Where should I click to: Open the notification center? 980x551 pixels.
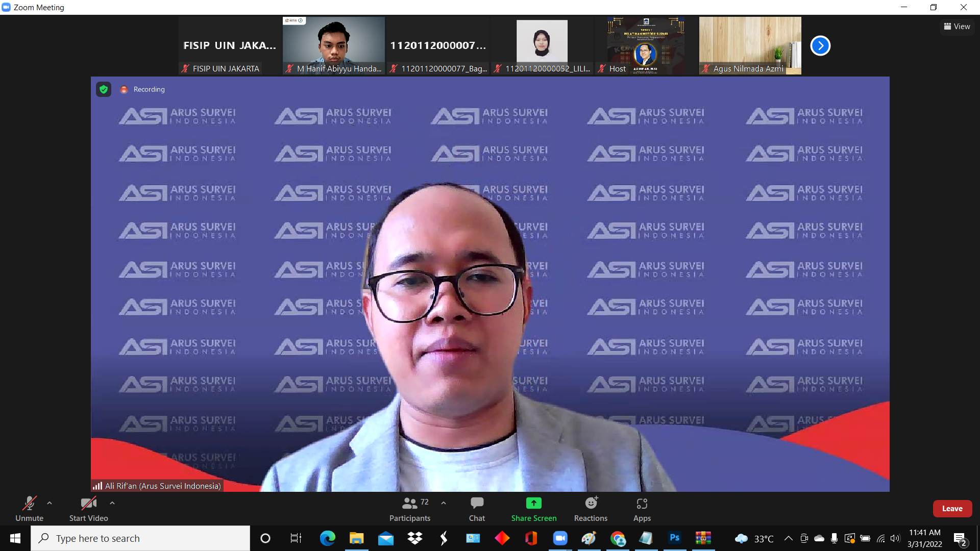point(960,539)
